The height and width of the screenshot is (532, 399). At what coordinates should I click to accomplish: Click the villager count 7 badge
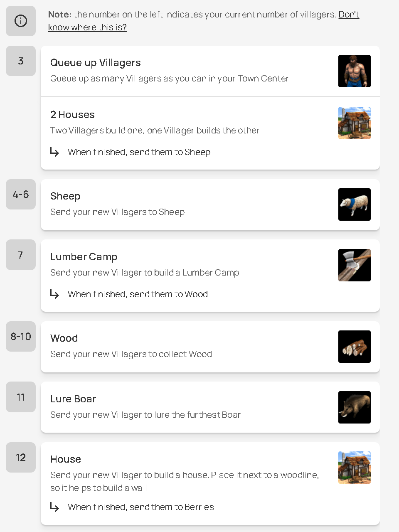coord(21,255)
